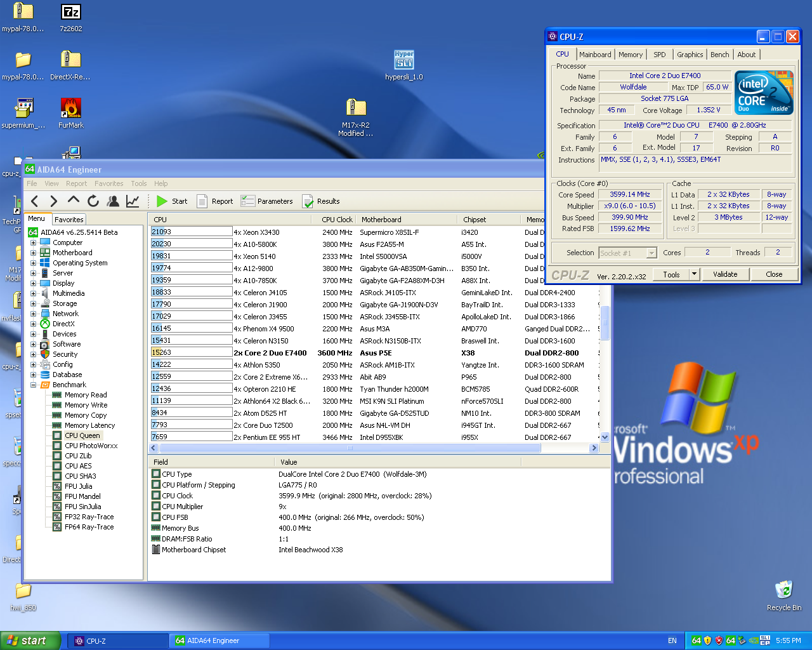The height and width of the screenshot is (650, 812).
Task: Select the 4x Xeon X3430 result row
Action: [374, 232]
